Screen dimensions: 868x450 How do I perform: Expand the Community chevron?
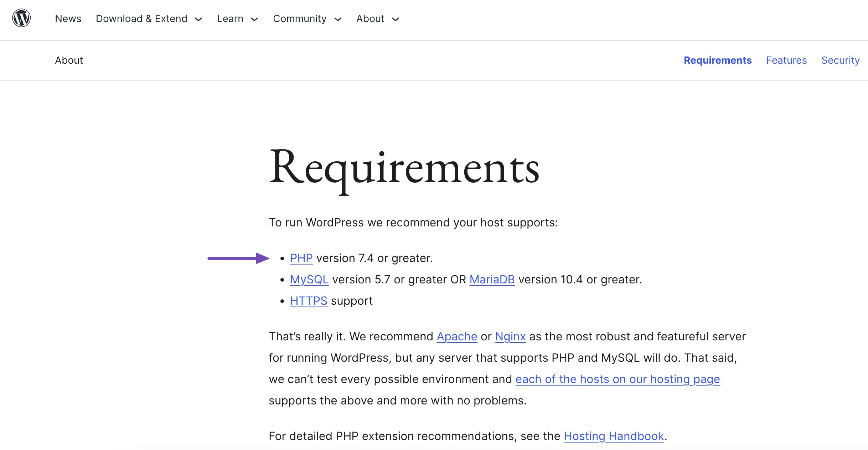coord(338,19)
